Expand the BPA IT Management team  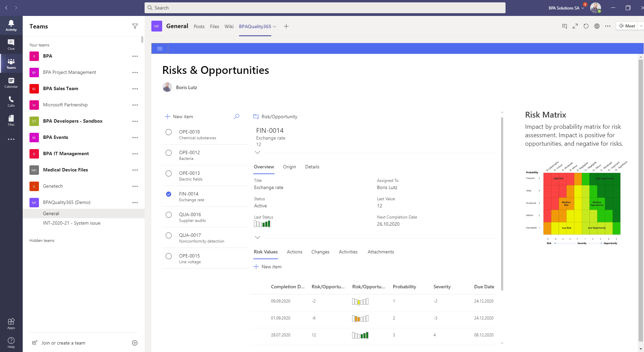coord(66,153)
